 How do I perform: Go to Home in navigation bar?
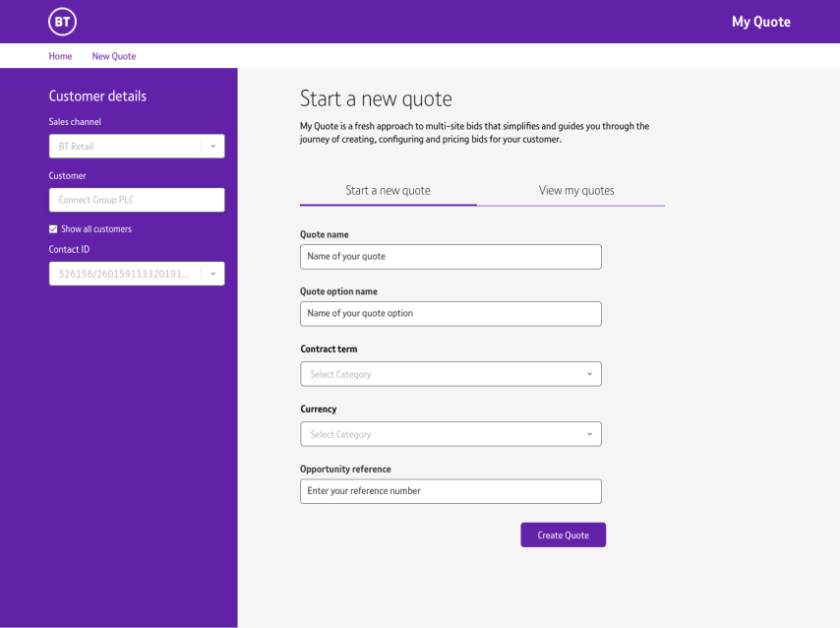(60, 56)
